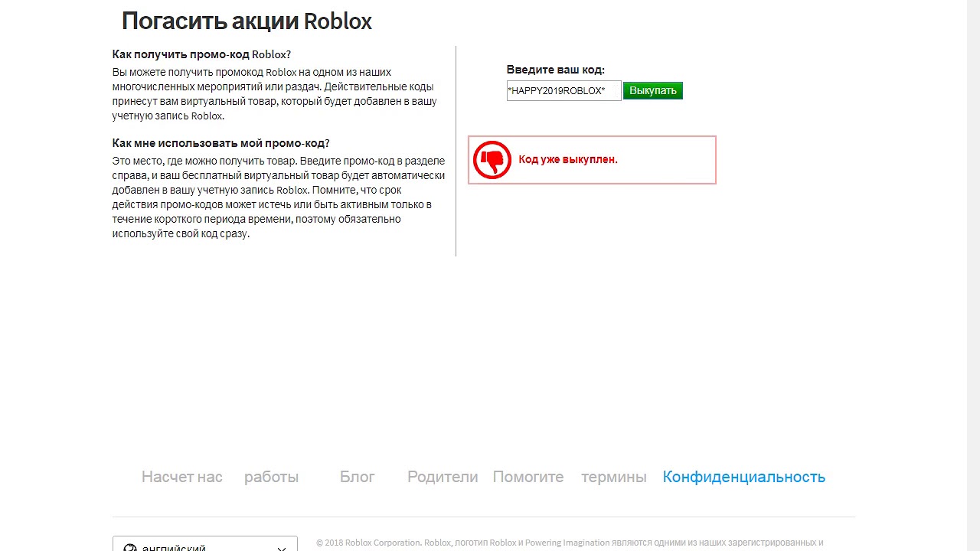Click the Код уже выкуплен error message
Image resolution: width=980 pixels, height=551 pixels.
568,160
